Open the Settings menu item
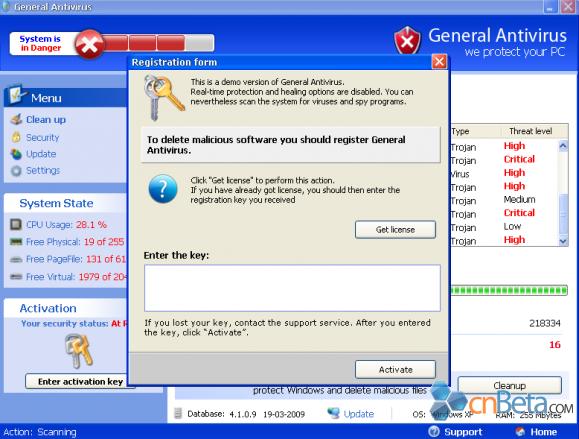 43,171
